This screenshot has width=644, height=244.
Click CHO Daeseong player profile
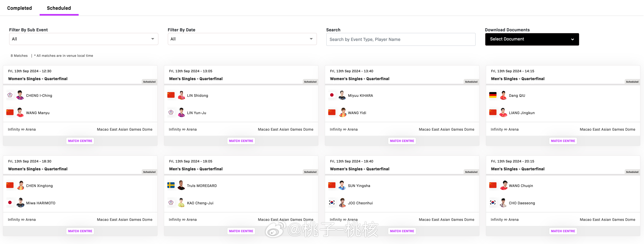(522, 203)
